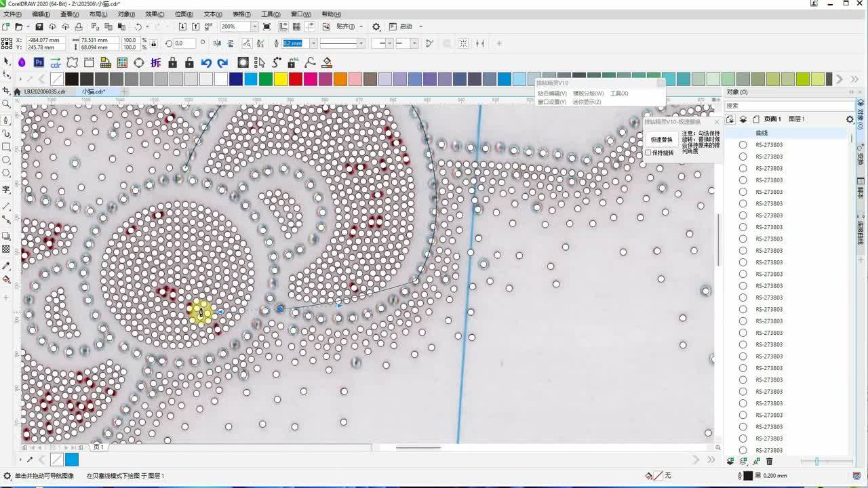Click the delete trash icon in Objects panel
This screenshot has height=488, width=868.
(x=769, y=462)
